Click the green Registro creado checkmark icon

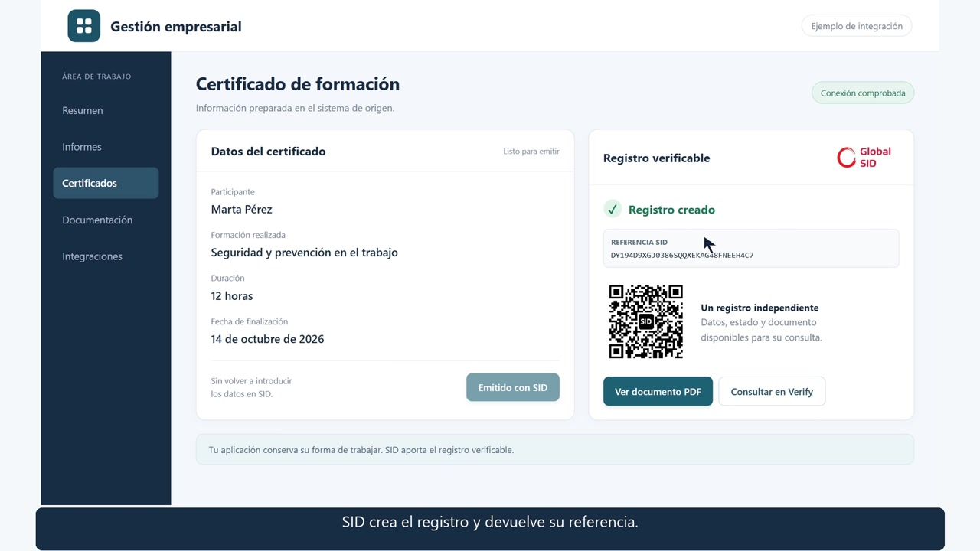(x=612, y=209)
